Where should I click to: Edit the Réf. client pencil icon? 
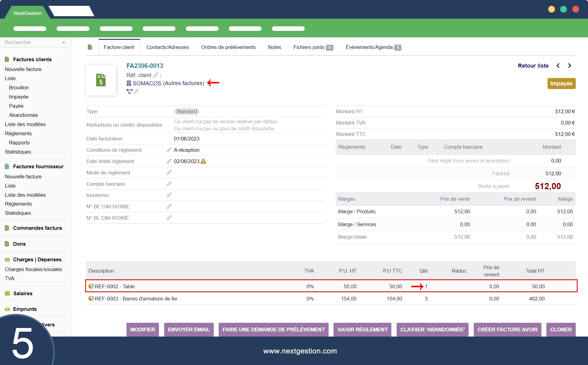(x=156, y=75)
